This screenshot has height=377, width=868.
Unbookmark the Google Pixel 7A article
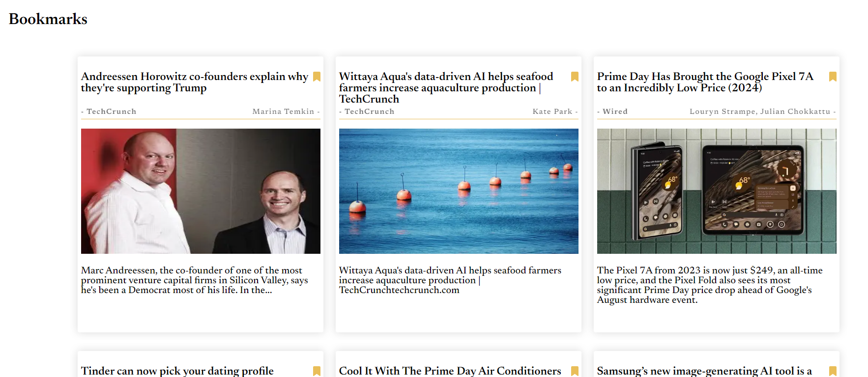tap(833, 77)
